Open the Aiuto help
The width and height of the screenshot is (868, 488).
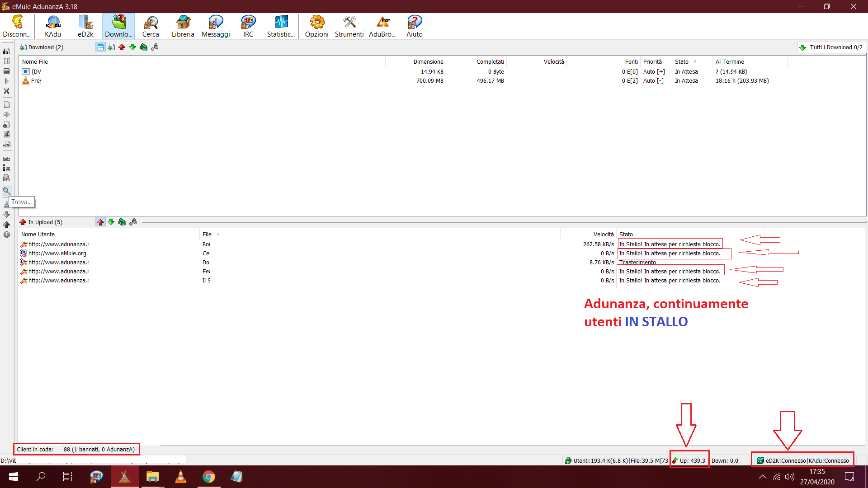[415, 26]
